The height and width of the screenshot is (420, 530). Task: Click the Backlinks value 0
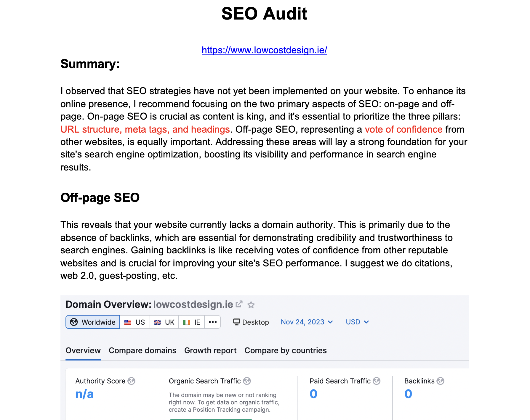click(x=408, y=394)
